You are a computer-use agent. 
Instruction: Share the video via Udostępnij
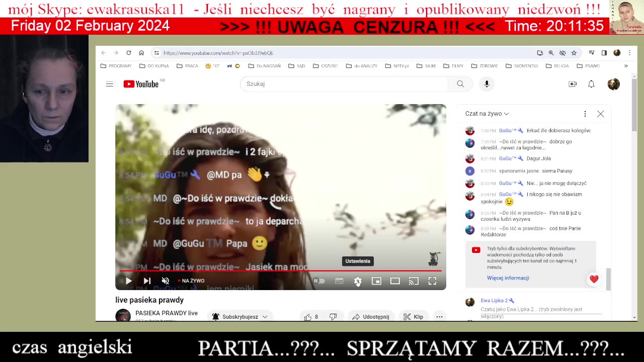(x=371, y=317)
